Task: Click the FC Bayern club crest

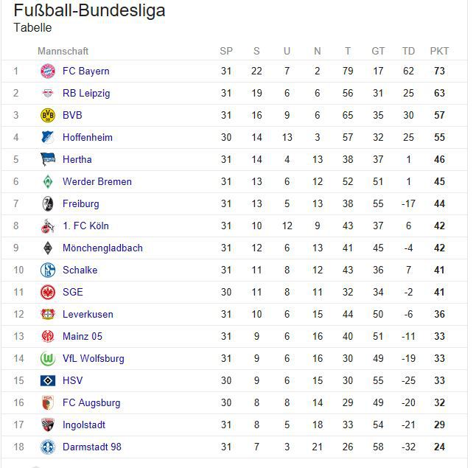Action: click(x=48, y=71)
